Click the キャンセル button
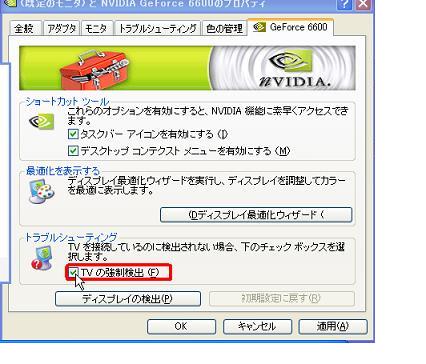The height and width of the screenshot is (364, 426). 257,326
